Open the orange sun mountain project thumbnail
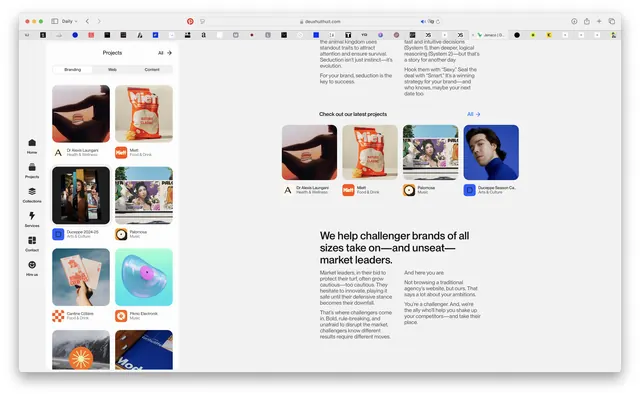The image size is (640, 397). [81, 350]
